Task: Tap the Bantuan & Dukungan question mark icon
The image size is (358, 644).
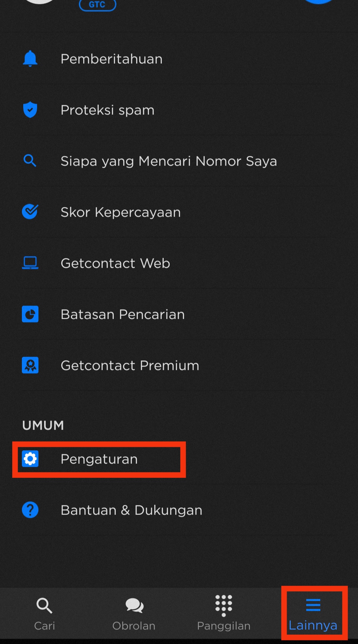Action: click(30, 510)
